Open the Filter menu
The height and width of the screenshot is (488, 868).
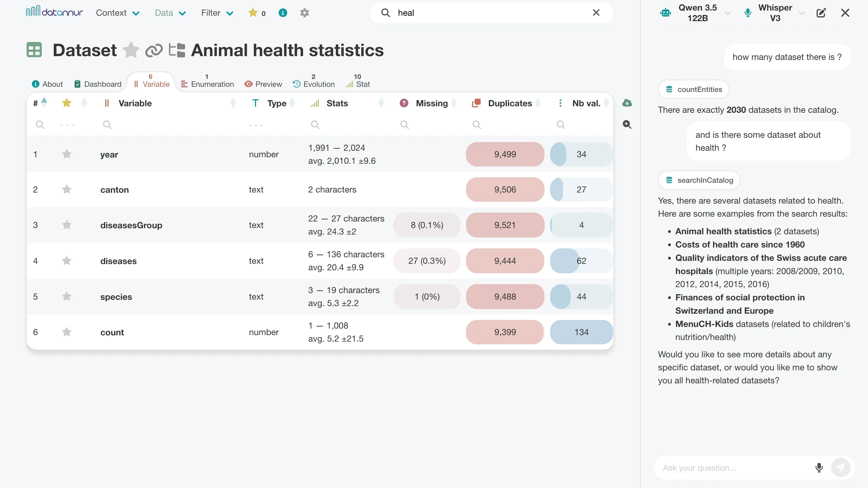pos(217,13)
